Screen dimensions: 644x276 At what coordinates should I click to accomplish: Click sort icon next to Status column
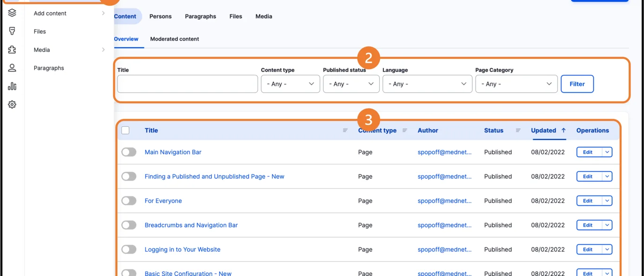pos(518,131)
